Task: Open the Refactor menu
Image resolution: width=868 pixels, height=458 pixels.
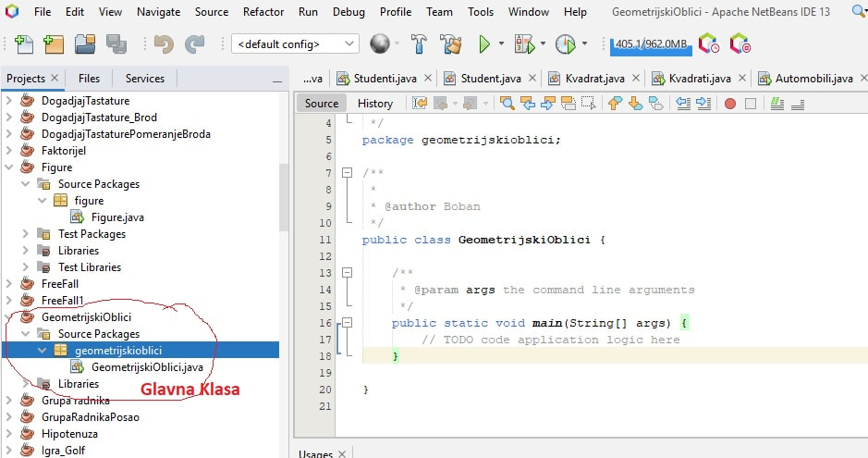Action: 263,12
